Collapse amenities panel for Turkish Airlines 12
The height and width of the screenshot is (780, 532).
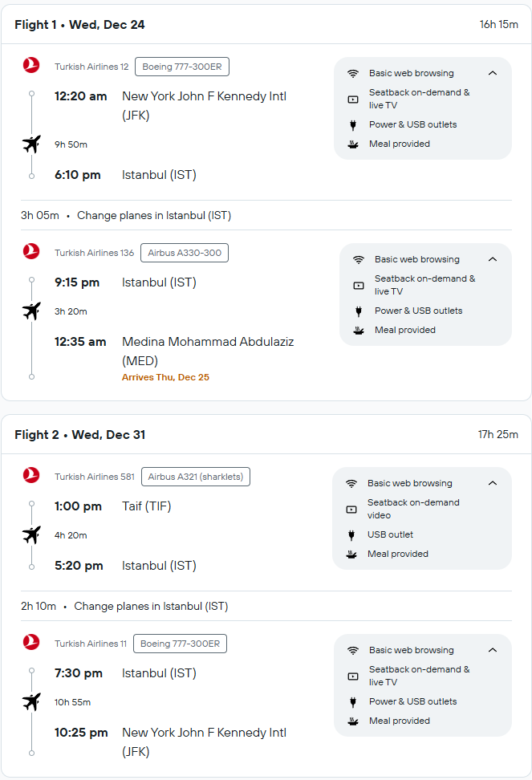tap(493, 73)
